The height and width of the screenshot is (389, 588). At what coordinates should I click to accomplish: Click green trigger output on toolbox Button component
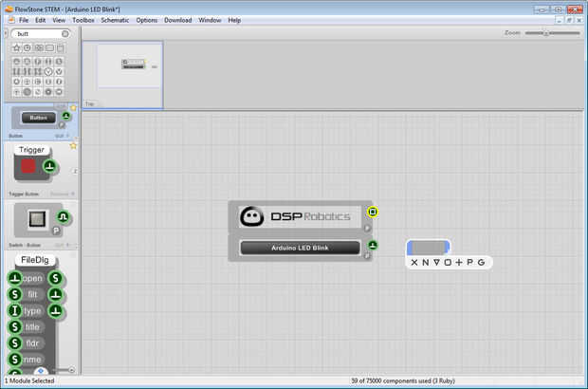tap(66, 116)
